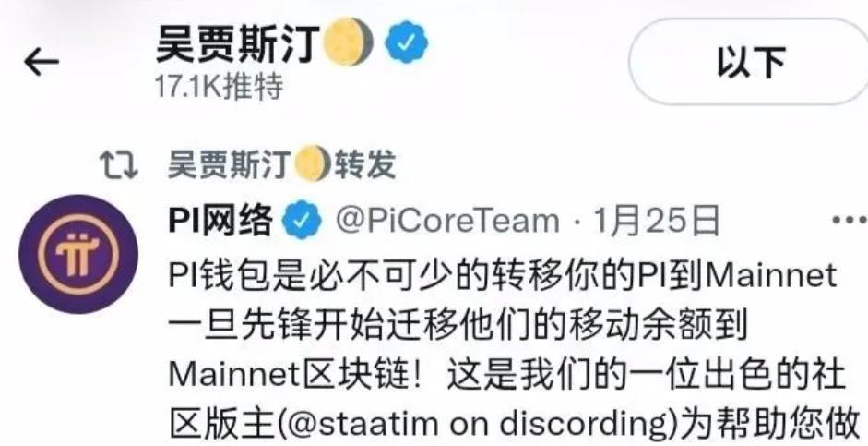The width and height of the screenshot is (868, 446).
Task: Open the 1月25日 tweet timestamp
Action: 657,221
